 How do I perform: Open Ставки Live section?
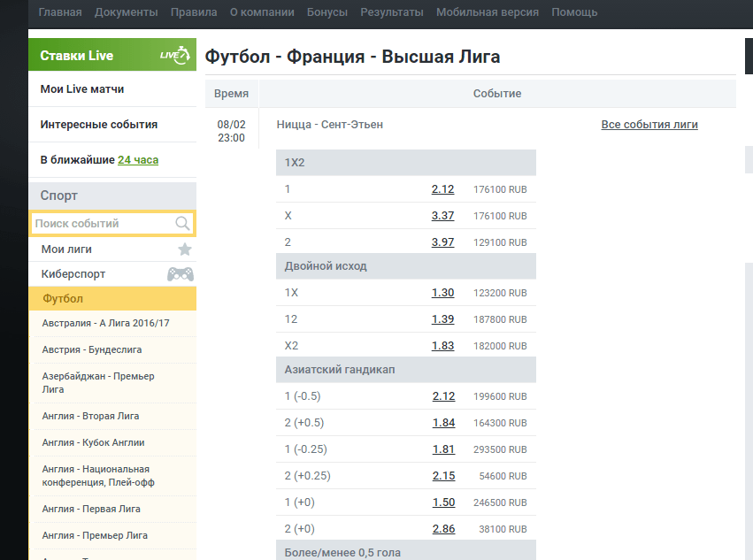tap(112, 55)
